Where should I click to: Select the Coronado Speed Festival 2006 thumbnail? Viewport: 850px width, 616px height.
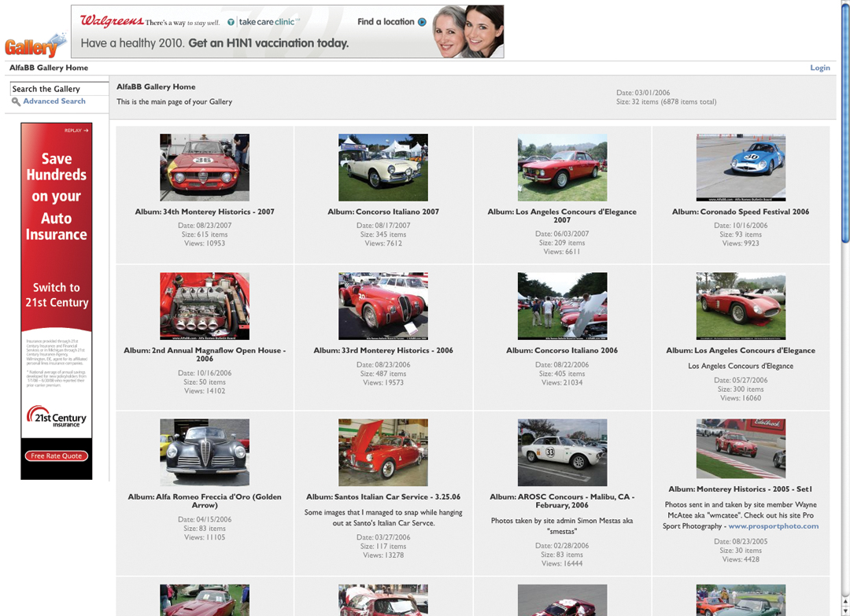click(x=741, y=167)
